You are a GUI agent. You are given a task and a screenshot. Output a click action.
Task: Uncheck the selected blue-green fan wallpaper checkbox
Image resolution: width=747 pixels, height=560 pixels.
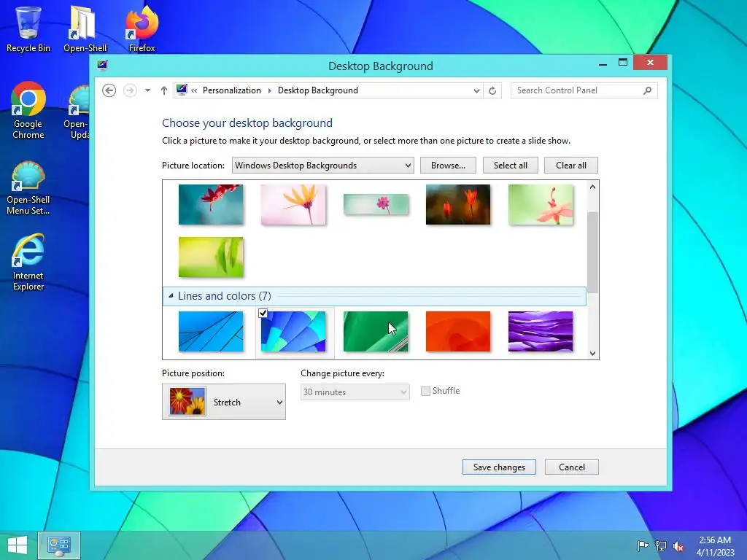click(263, 313)
